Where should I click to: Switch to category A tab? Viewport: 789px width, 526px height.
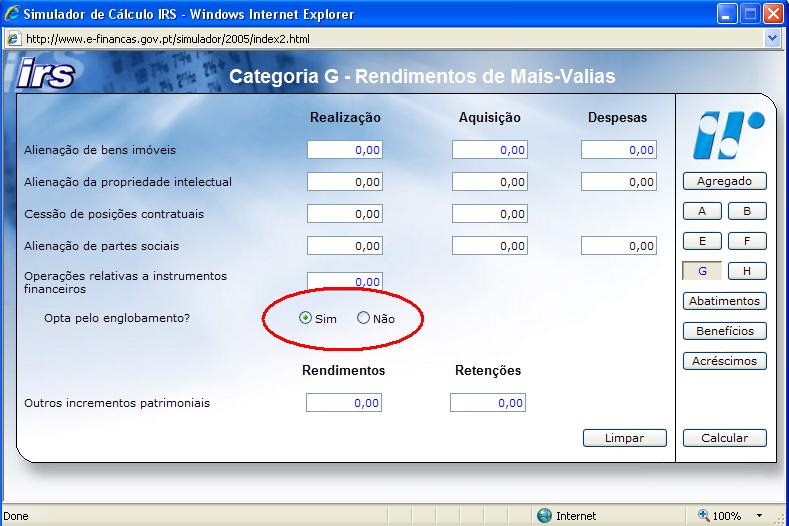702,211
